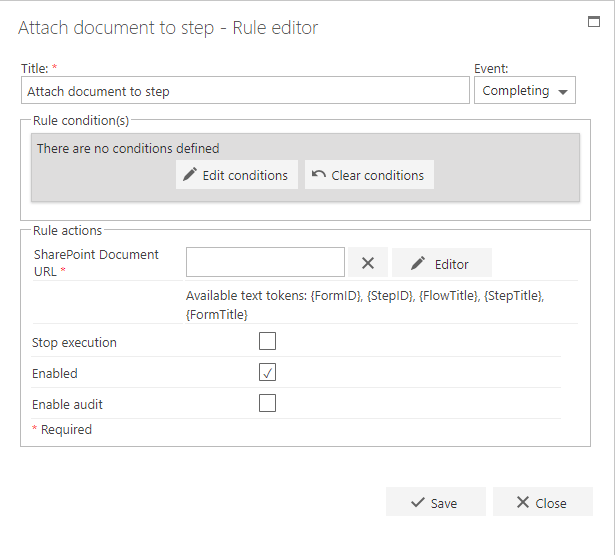Click into SharePoint Document URL input
The image size is (615, 555).
(x=266, y=262)
